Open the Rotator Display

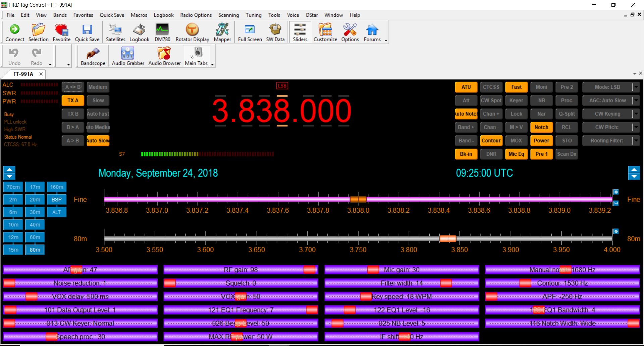pos(192,32)
